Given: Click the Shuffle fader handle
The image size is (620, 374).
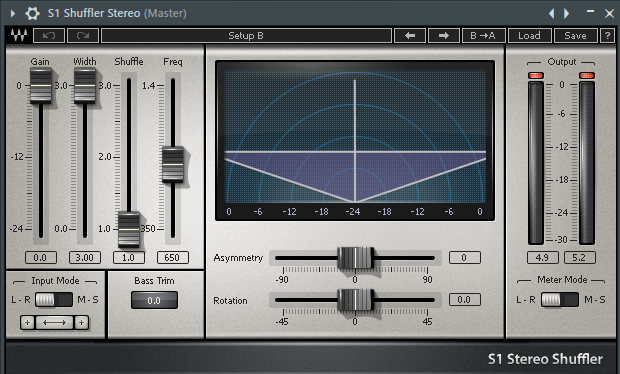Looking at the screenshot, I should 129,229.
